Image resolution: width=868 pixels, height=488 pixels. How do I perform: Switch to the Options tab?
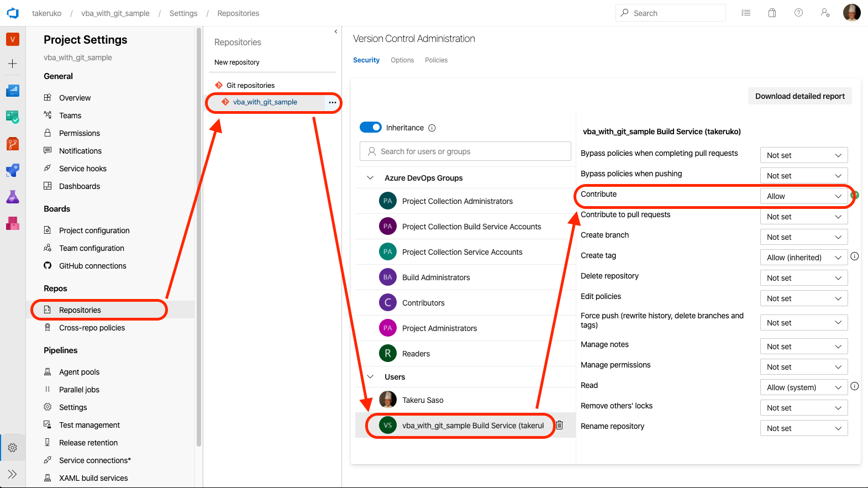pyautogui.click(x=402, y=60)
